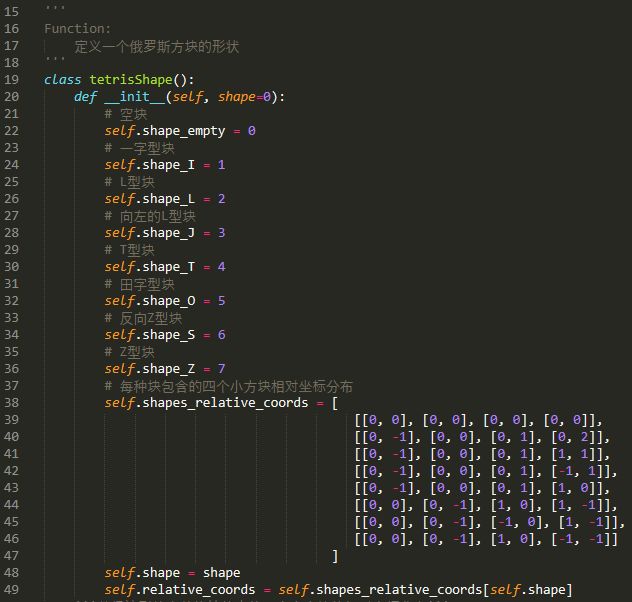Click line number 49 in the gutter
The width and height of the screenshot is (632, 602).
point(11,590)
